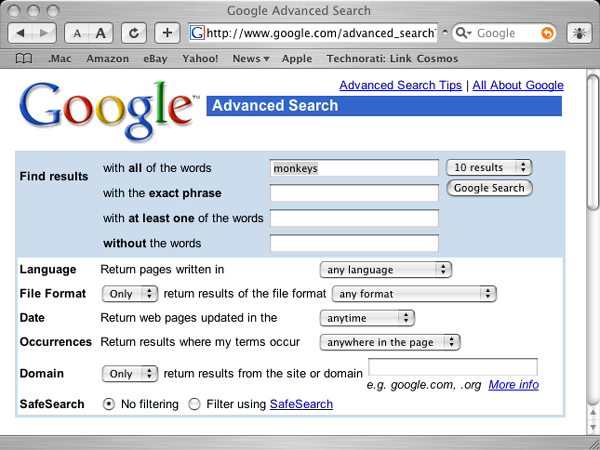Go forward with the Safari forward arrow
The image size is (600, 450).
coord(44,33)
